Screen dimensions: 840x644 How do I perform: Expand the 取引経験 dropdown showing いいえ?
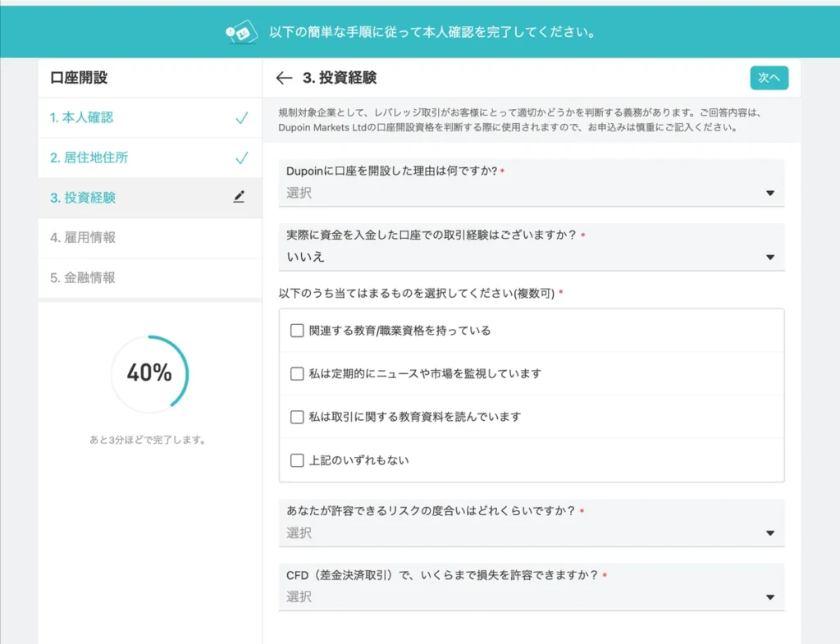[x=531, y=257]
